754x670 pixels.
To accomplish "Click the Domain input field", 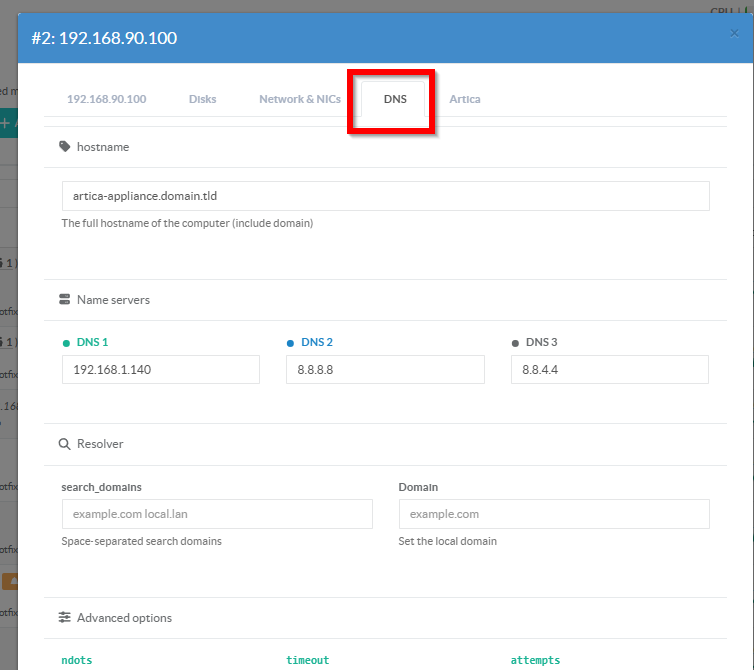I will click(553, 514).
